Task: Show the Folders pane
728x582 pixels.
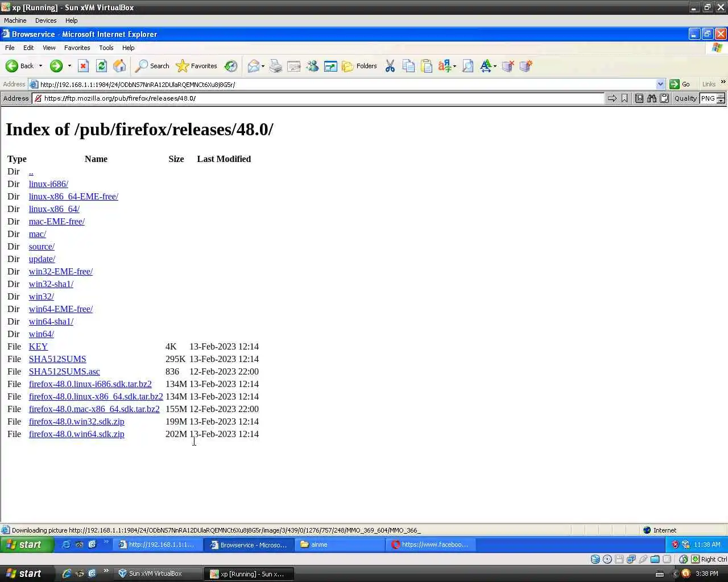Action: (359, 66)
